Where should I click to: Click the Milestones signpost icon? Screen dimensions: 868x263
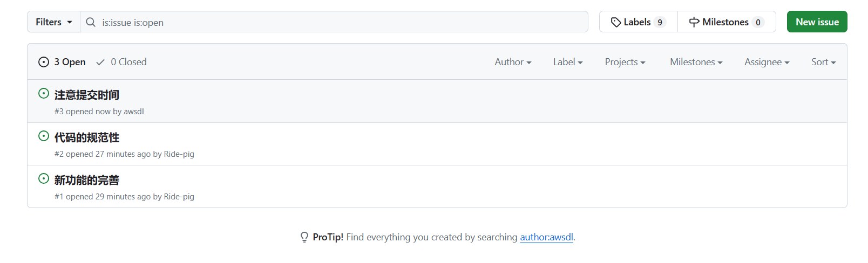[694, 22]
